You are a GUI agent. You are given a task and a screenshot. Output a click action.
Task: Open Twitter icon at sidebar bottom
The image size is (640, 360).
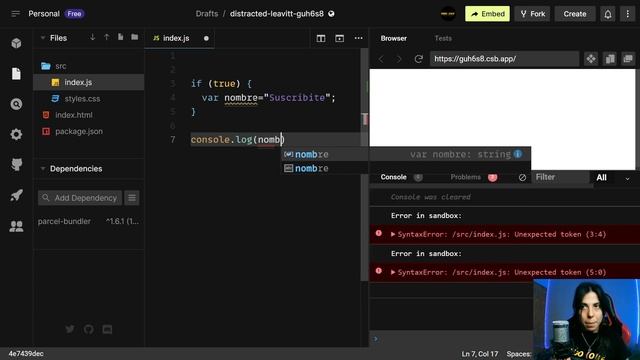(70, 329)
